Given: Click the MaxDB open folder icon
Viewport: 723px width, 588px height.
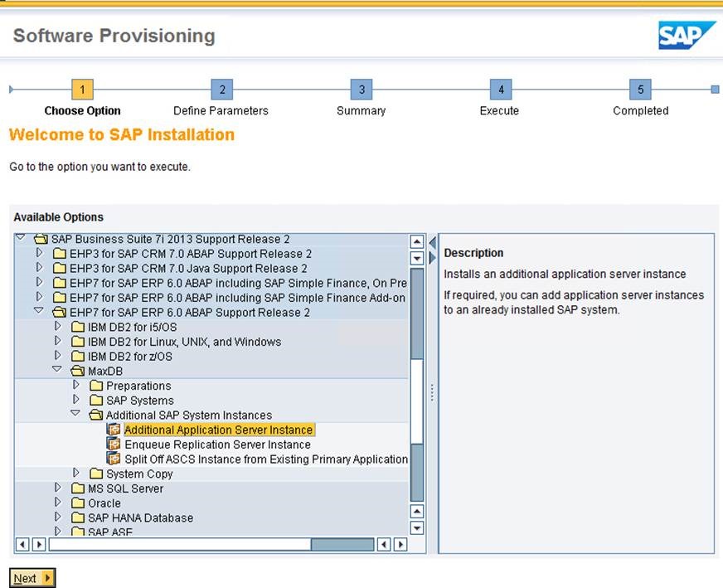Looking at the screenshot, I should tap(77, 371).
